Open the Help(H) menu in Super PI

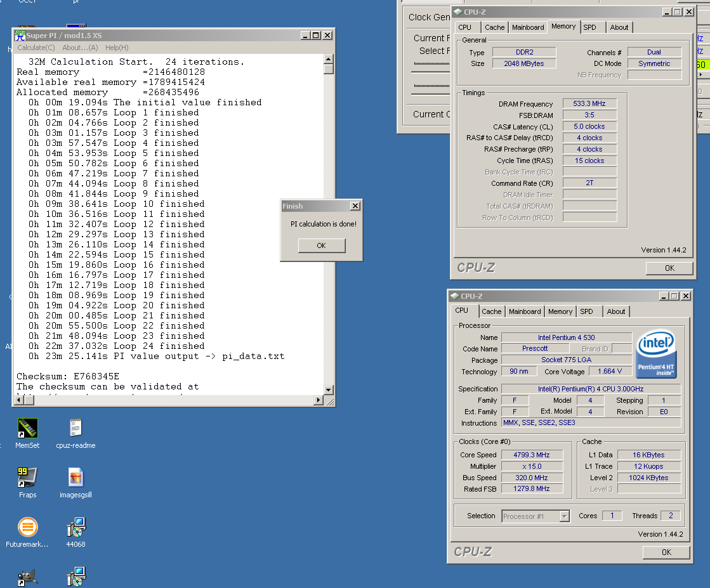pos(117,48)
